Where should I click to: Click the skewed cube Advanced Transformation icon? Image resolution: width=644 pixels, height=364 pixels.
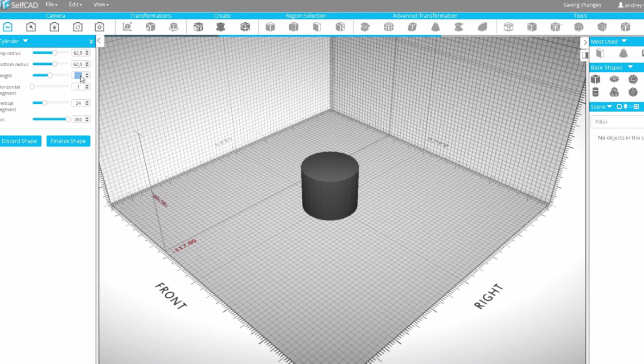(412, 27)
